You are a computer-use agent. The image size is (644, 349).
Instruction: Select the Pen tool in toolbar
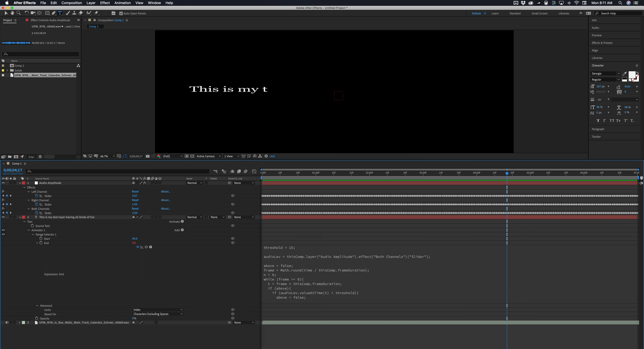click(54, 13)
